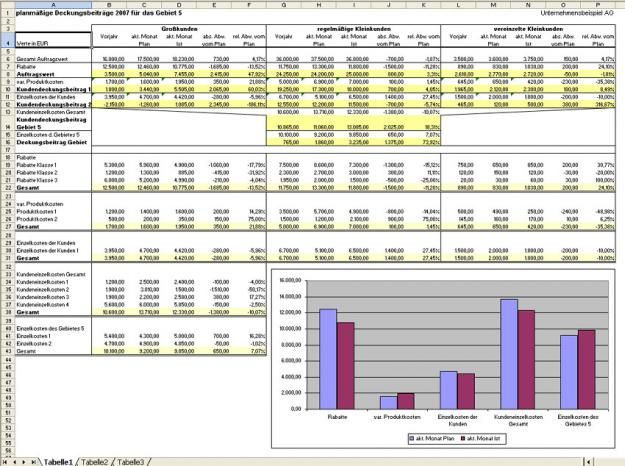Select the 'Großkunden' group header
The width and height of the screenshot is (625, 466).
click(179, 29)
